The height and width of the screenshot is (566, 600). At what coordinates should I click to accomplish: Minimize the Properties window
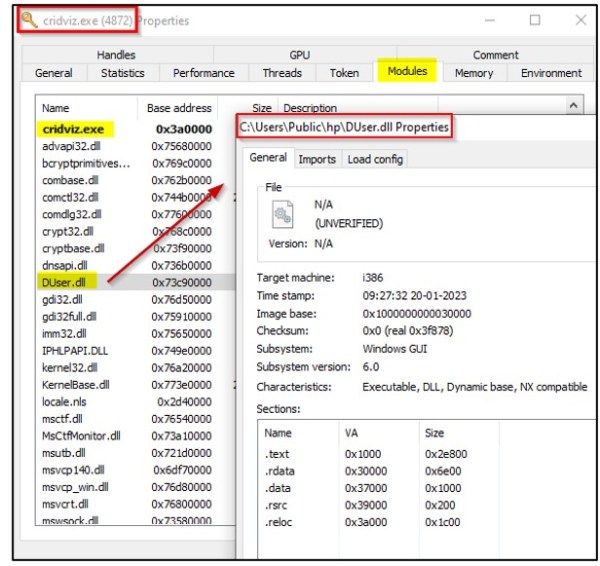click(489, 20)
